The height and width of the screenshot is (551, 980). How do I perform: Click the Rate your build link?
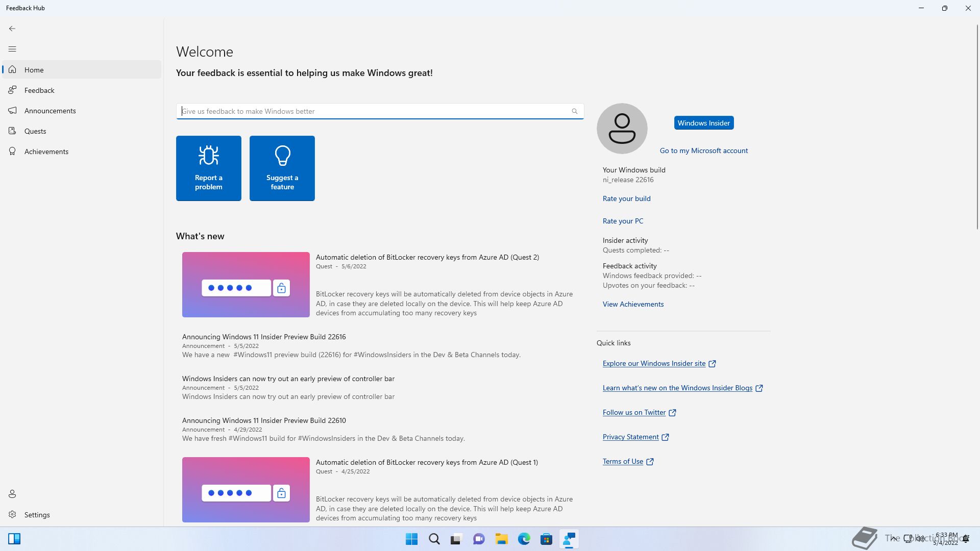point(627,198)
